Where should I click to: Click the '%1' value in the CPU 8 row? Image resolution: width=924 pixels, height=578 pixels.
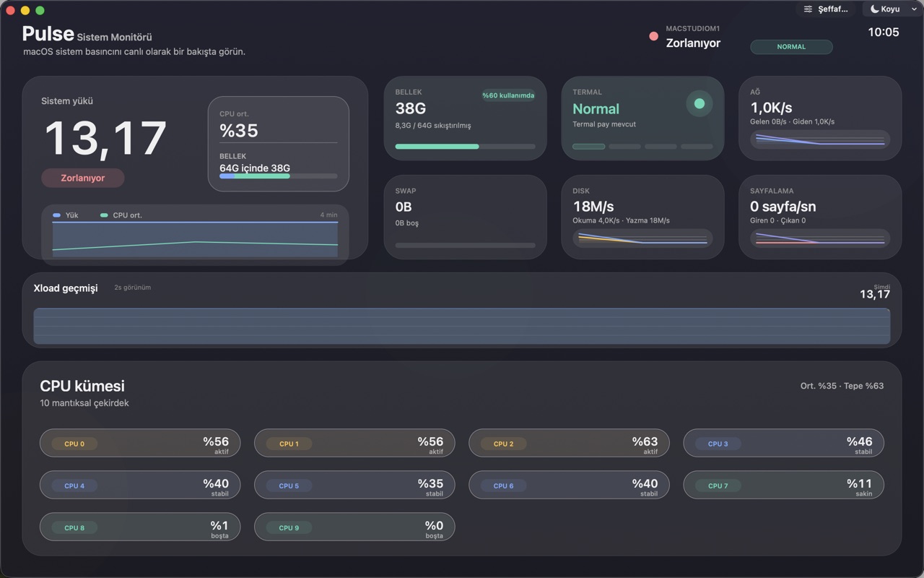(219, 525)
